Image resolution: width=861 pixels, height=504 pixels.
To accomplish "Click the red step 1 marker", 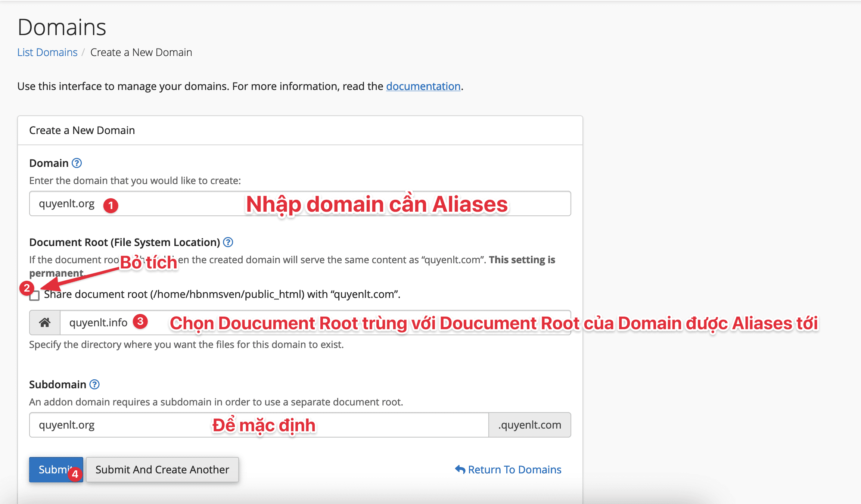I will (x=111, y=205).
